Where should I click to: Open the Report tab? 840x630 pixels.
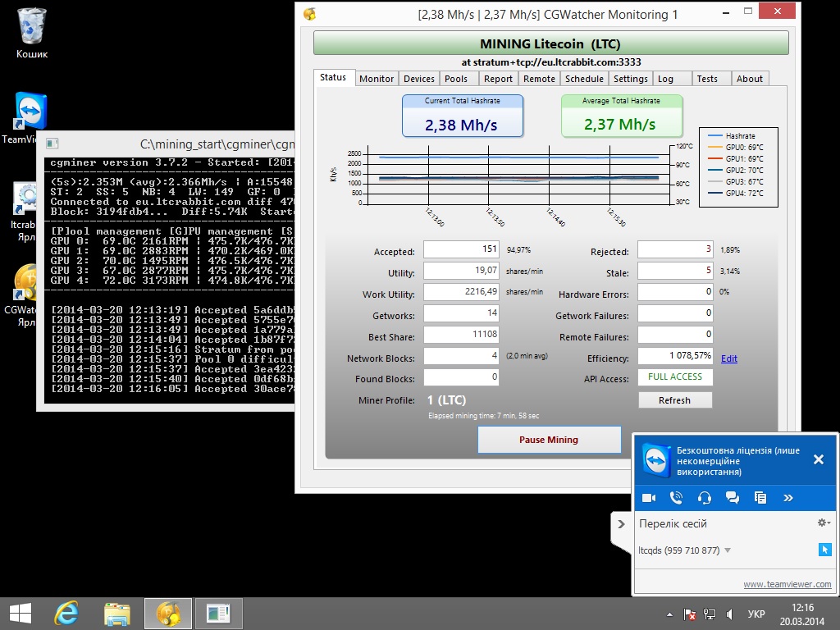pos(498,79)
